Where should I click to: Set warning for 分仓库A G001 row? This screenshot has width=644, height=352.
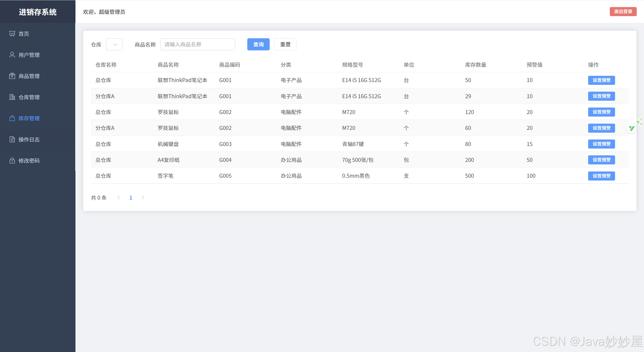click(x=601, y=96)
